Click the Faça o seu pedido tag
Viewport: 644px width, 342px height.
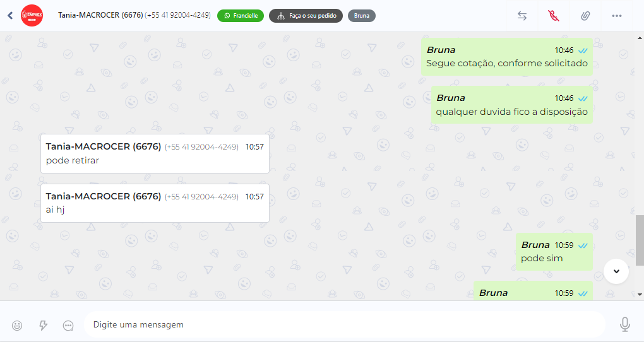306,16
